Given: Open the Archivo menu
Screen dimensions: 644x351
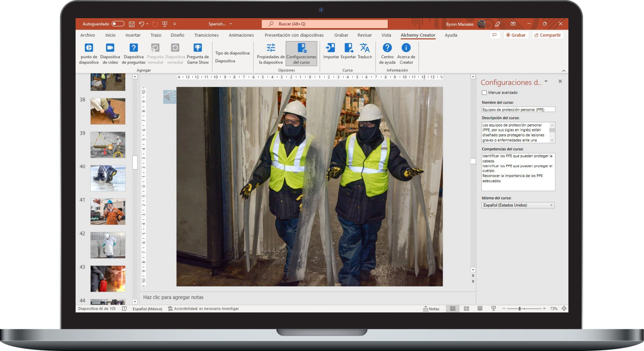Looking at the screenshot, I should (88, 35).
